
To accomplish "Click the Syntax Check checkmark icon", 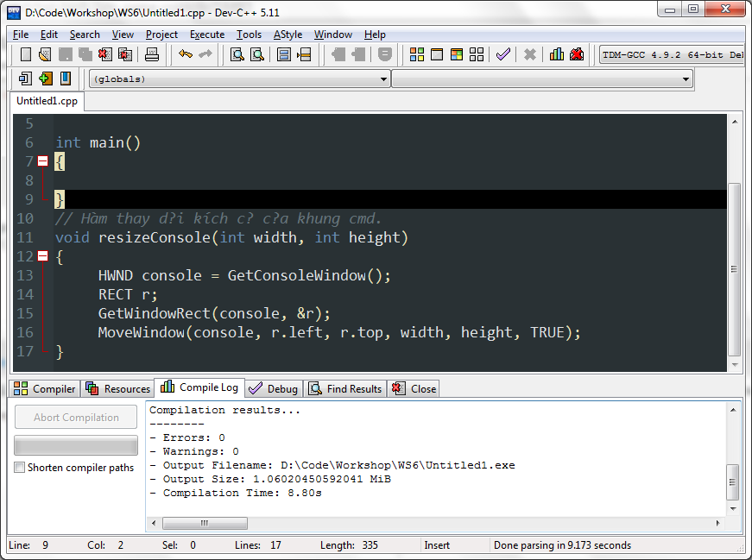I will click(x=503, y=54).
